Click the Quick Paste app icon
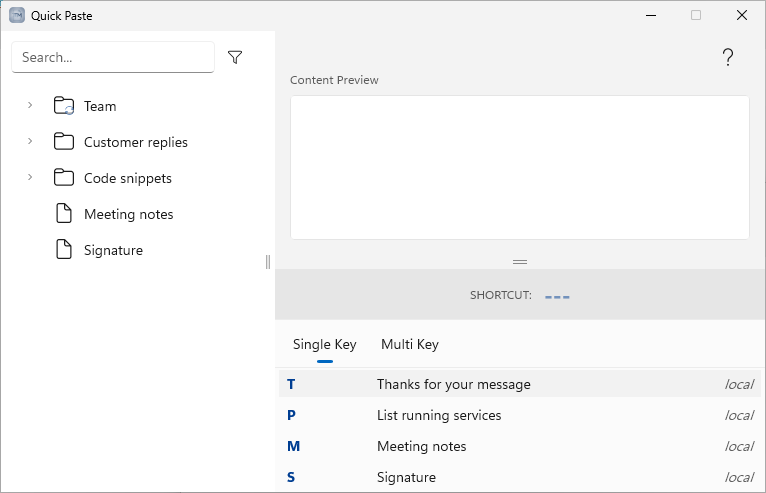 (17, 16)
